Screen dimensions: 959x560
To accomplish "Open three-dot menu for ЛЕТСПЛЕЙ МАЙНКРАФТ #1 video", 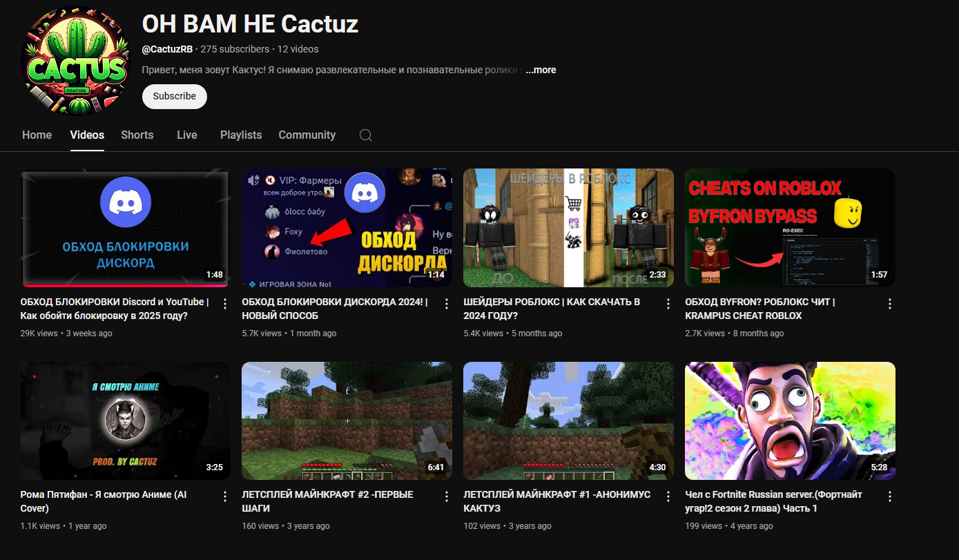I will coord(668,496).
